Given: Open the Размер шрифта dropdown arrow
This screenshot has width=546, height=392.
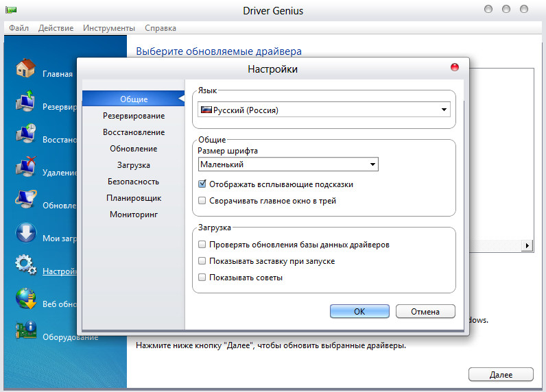Looking at the screenshot, I should tap(372, 164).
